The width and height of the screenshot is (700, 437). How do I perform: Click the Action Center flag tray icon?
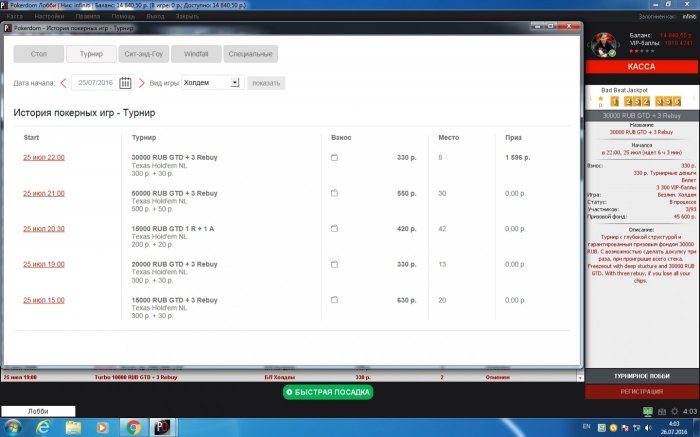[x=625, y=428]
